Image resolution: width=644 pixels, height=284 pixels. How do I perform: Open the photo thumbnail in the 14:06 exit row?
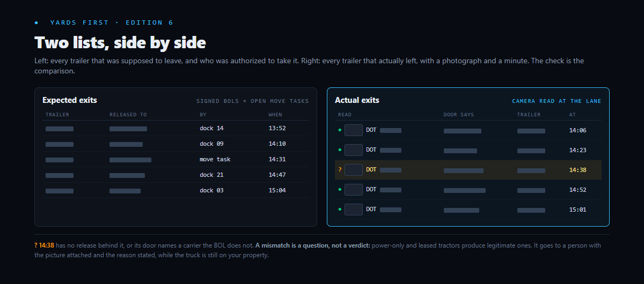[x=354, y=130]
